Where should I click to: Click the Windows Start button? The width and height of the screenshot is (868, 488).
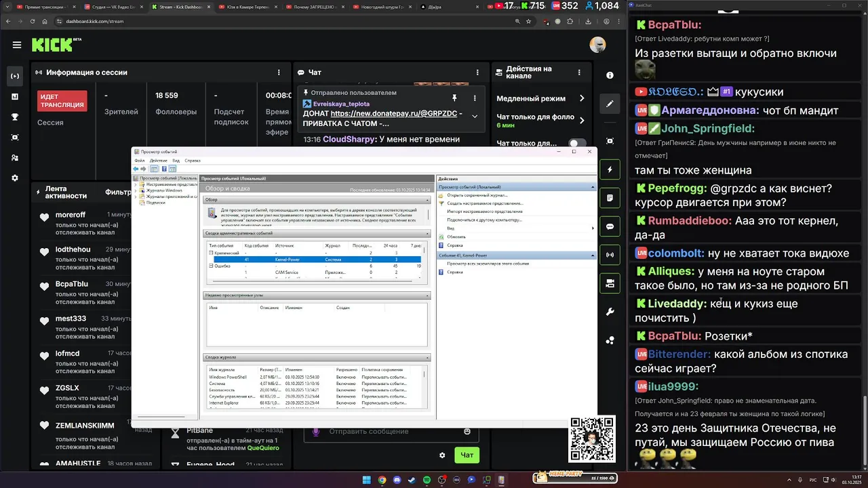tap(367, 480)
